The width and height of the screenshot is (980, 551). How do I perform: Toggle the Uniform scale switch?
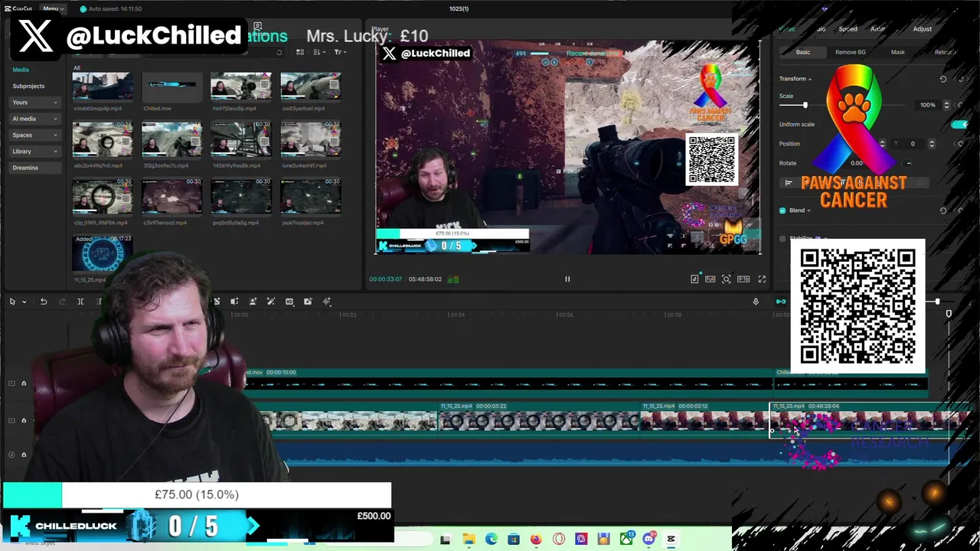point(959,124)
